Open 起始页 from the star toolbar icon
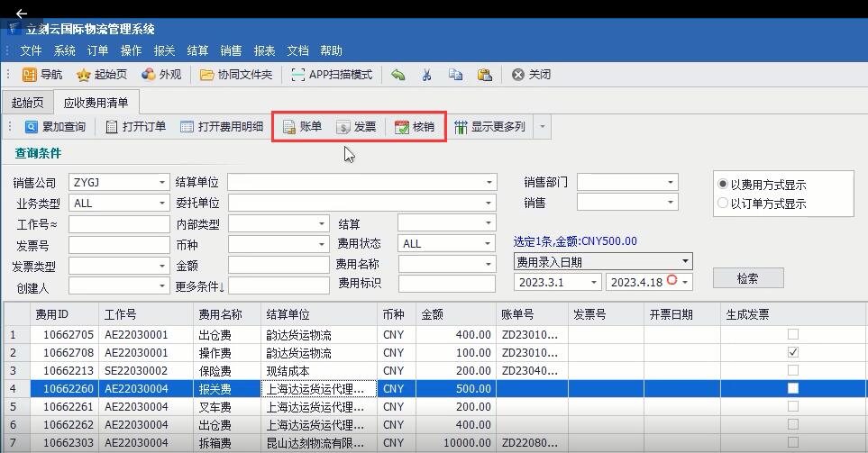This screenshot has height=453, width=868. pos(84,75)
